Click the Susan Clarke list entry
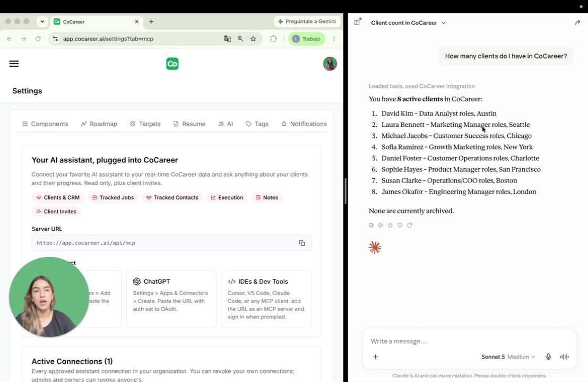The image size is (588, 382). point(449,180)
